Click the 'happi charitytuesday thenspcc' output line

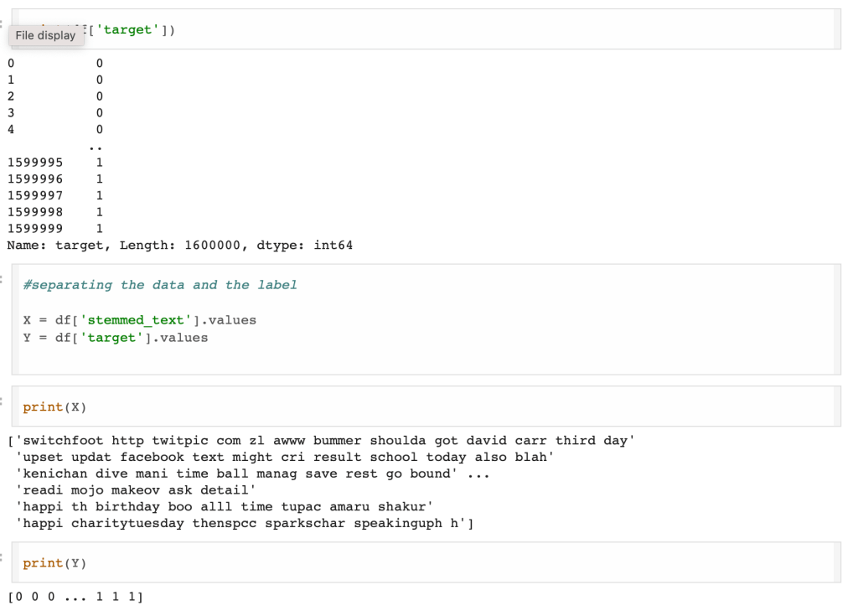pos(245,524)
